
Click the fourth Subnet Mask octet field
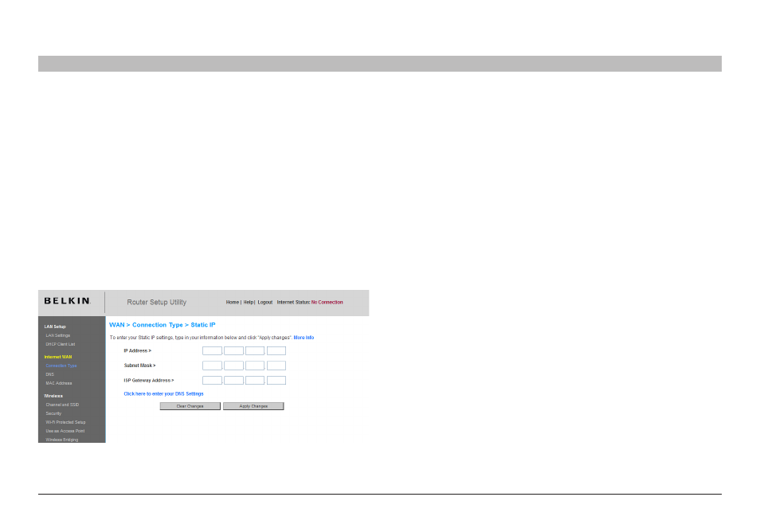[x=276, y=366]
